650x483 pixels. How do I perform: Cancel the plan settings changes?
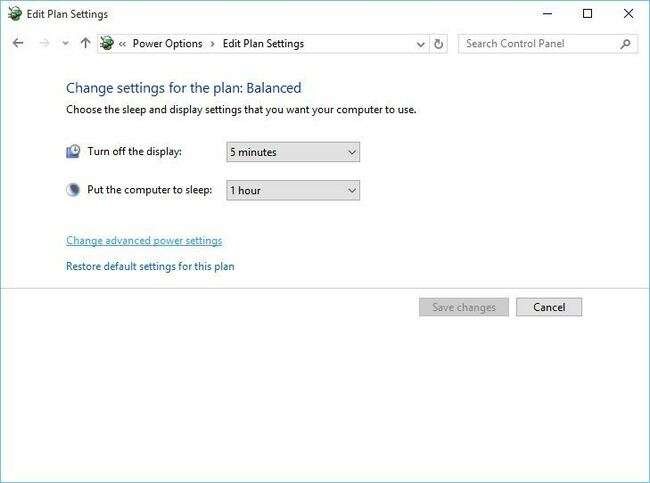549,307
